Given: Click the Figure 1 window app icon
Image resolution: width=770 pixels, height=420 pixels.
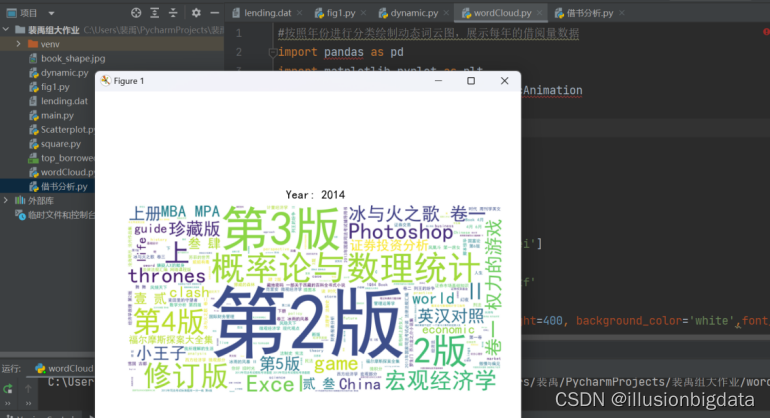Looking at the screenshot, I should (105, 81).
